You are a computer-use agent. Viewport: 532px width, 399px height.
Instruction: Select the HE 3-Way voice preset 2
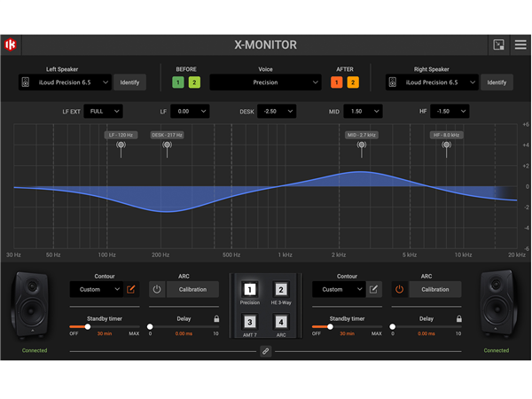point(281,290)
